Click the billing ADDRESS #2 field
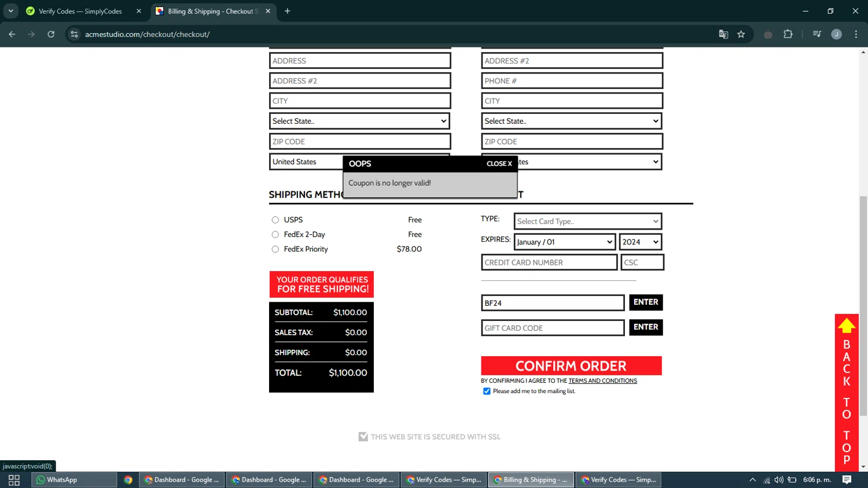Viewport: 868px width, 488px height. [360, 81]
